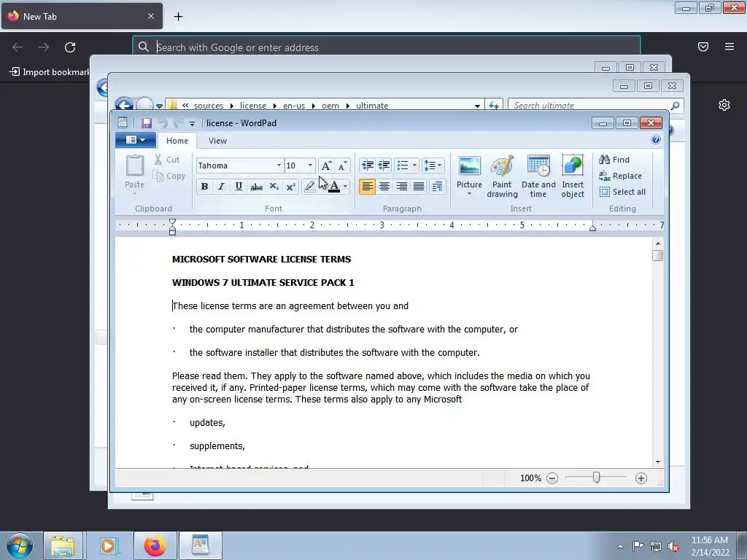Click the WordPad zoom slider handle
The height and width of the screenshot is (560, 747).
point(596,477)
